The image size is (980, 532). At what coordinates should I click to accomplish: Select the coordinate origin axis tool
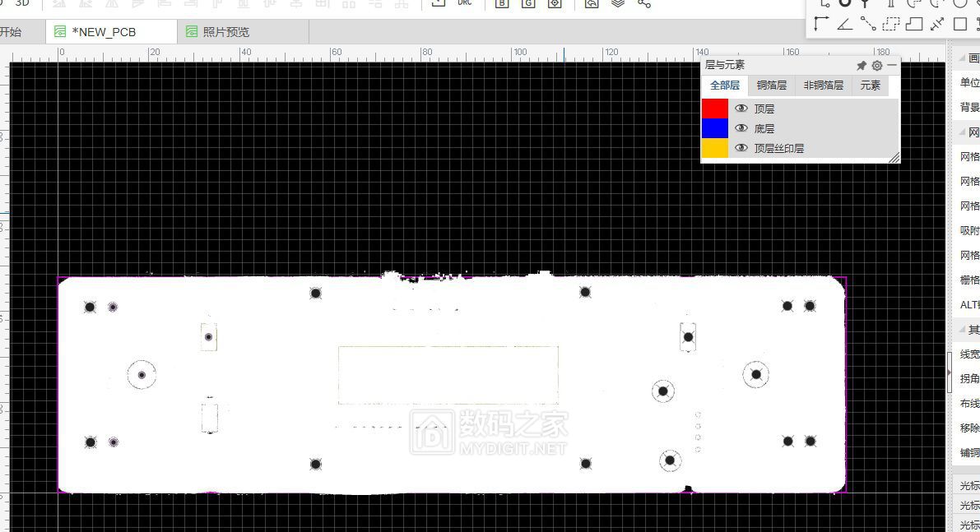pyautogui.click(x=820, y=24)
